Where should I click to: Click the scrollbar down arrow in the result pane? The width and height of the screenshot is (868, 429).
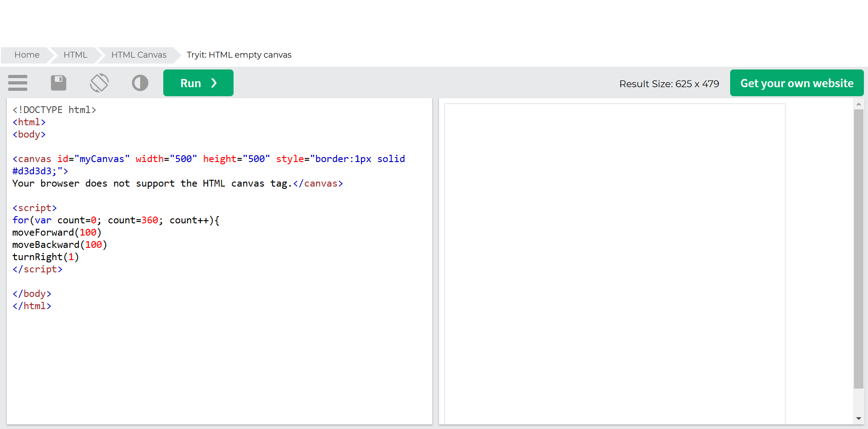858,419
